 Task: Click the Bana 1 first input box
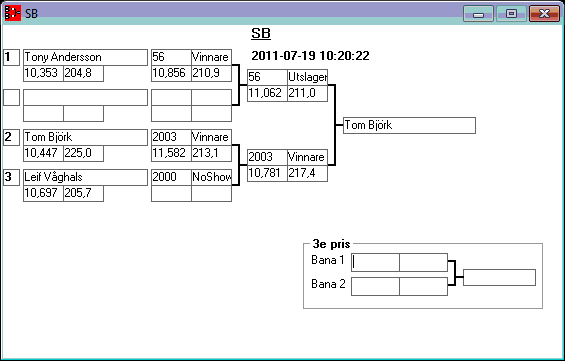[375, 262]
